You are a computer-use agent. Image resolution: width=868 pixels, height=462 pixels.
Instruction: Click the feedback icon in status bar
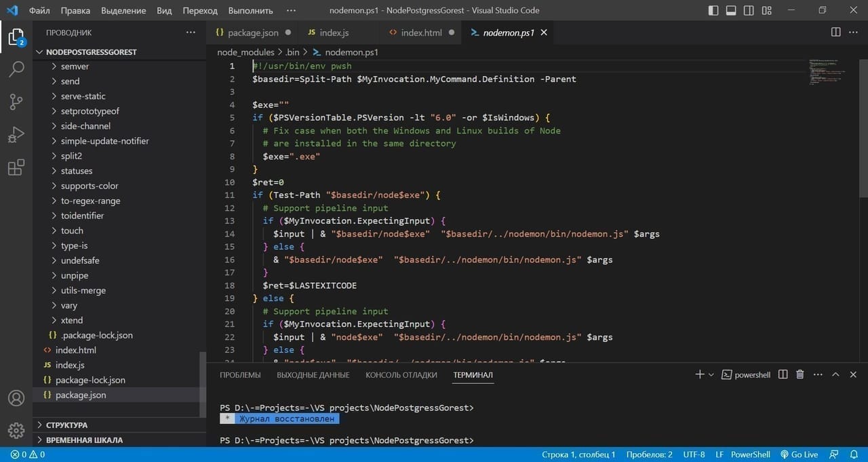835,455
